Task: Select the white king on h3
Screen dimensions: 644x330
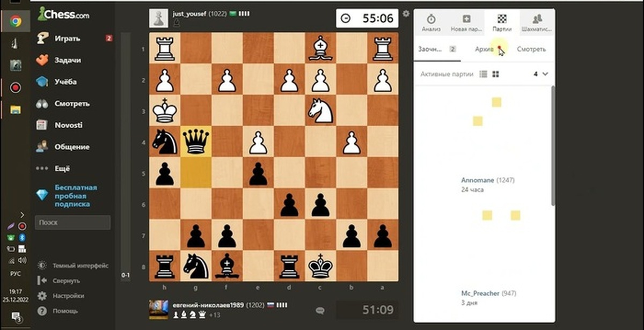Action: [x=165, y=111]
